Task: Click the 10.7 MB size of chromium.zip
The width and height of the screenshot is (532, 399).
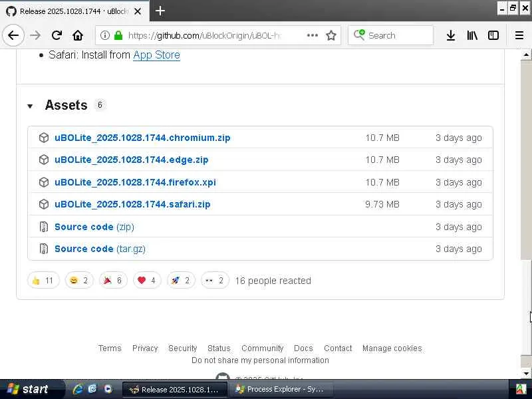Action: click(382, 138)
